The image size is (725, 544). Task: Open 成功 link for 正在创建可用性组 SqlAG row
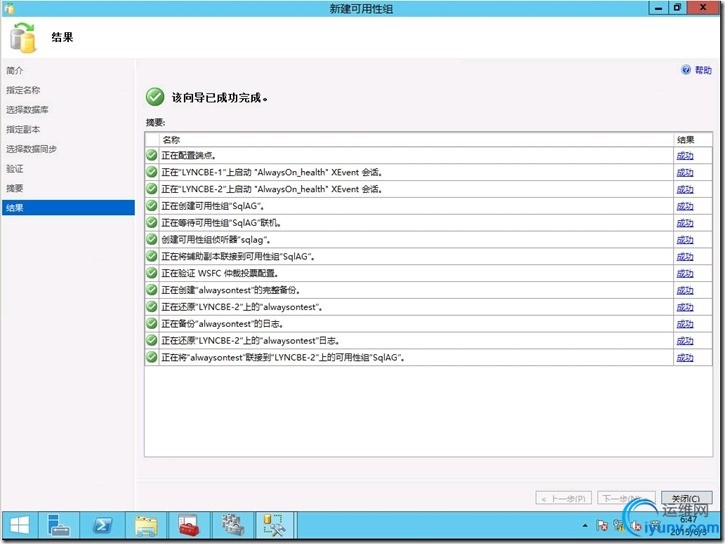coord(685,206)
